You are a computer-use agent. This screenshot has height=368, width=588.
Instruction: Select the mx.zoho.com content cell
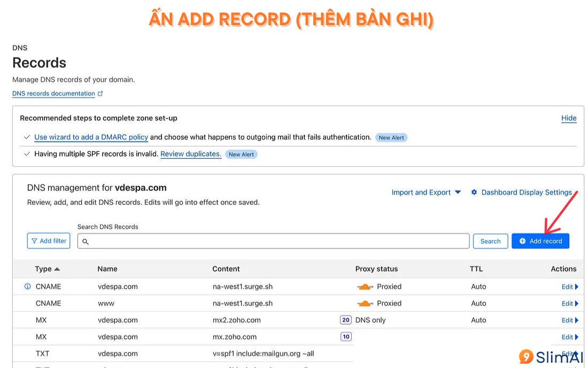tap(235, 337)
